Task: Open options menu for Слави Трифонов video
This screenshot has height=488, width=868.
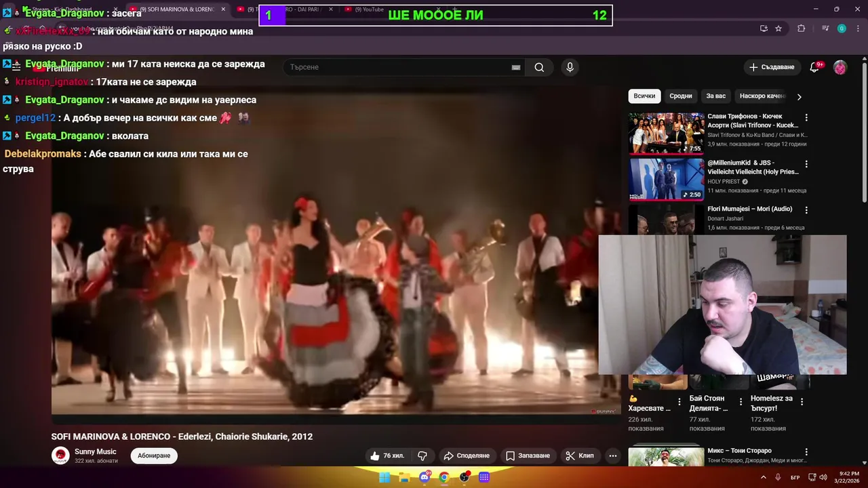Action: click(x=806, y=118)
